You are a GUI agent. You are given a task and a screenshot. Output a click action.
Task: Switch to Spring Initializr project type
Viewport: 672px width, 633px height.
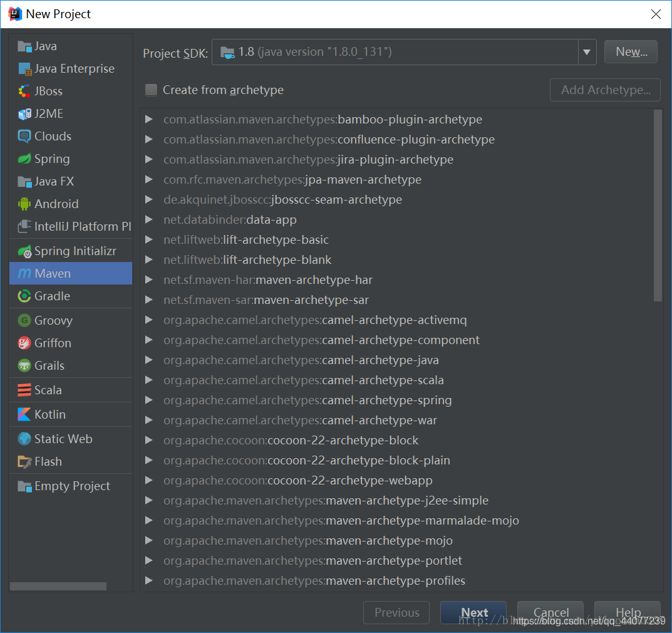[71, 251]
